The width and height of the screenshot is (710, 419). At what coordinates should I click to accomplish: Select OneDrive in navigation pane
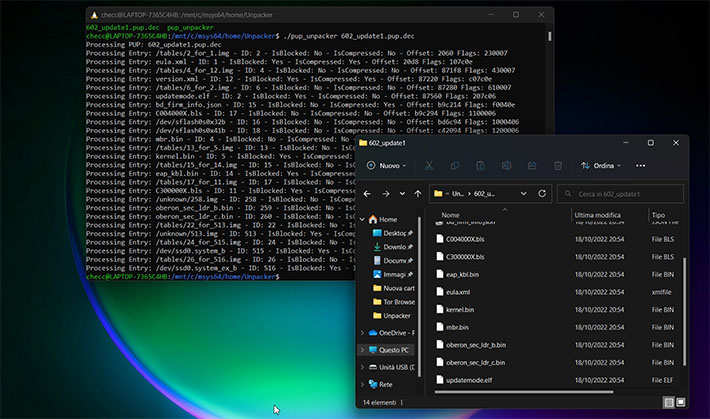(x=392, y=333)
